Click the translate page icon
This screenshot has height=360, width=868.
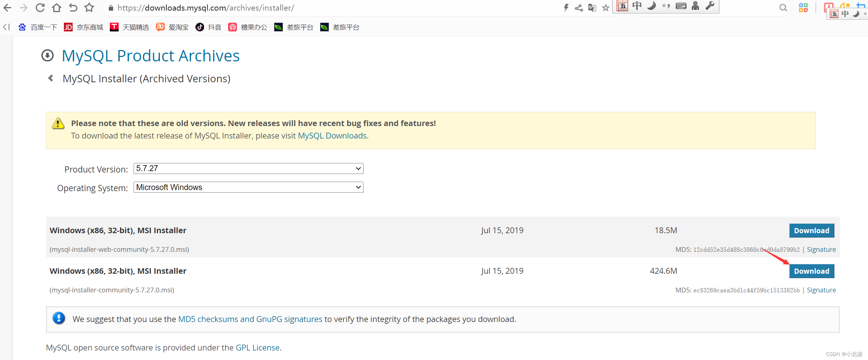[x=592, y=8]
